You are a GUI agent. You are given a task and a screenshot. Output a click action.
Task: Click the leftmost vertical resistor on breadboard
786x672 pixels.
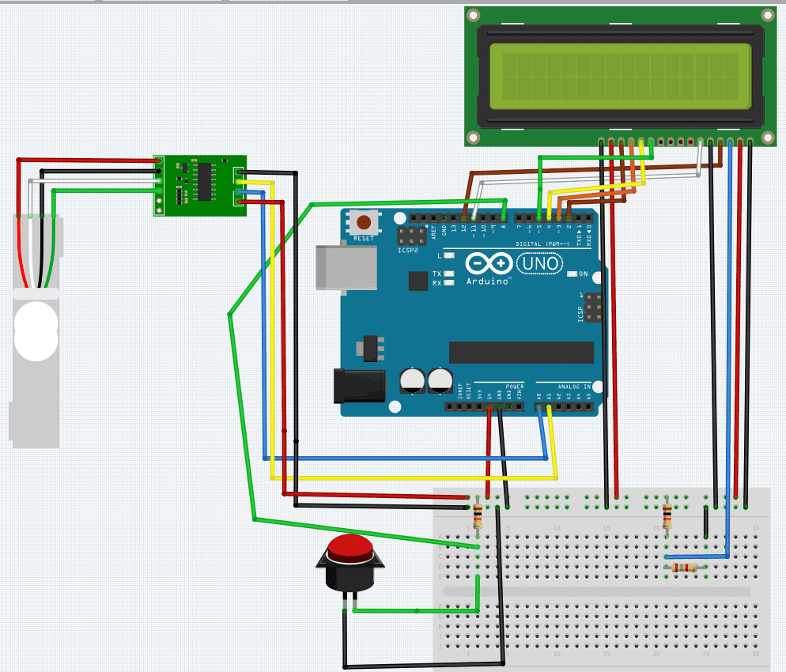click(477, 517)
